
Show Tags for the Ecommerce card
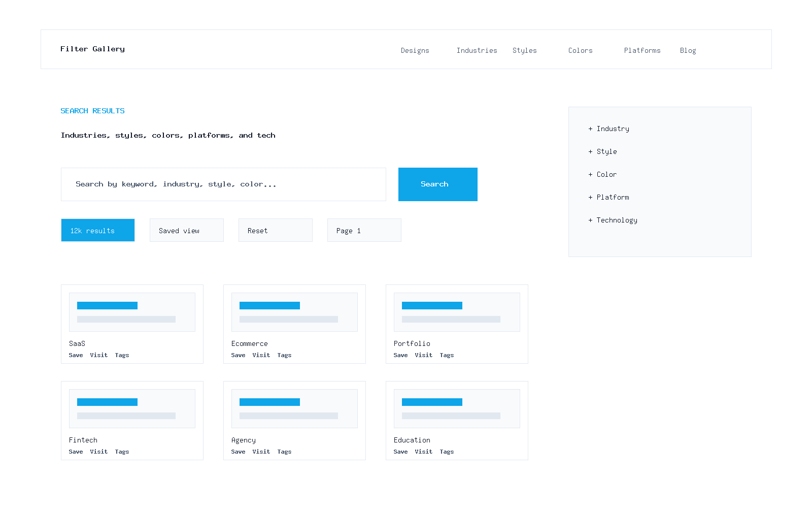[x=284, y=355]
